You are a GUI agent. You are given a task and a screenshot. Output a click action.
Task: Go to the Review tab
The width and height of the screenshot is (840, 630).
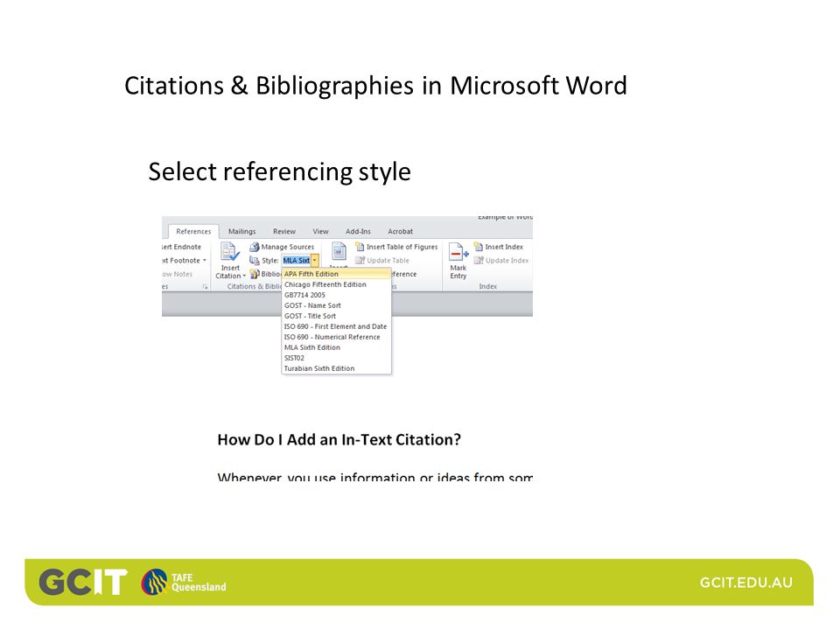(x=283, y=231)
